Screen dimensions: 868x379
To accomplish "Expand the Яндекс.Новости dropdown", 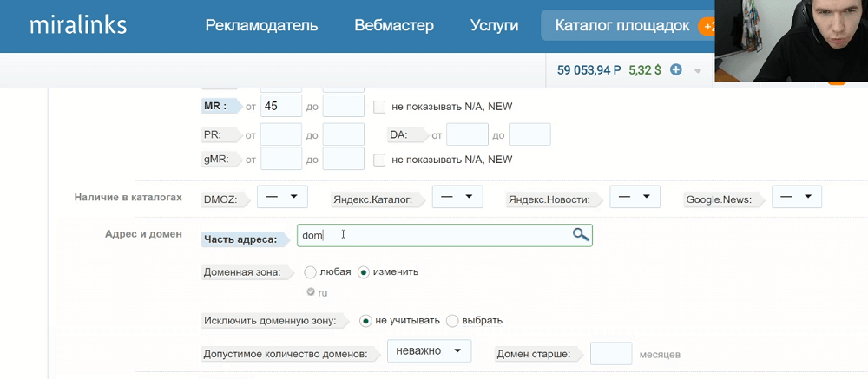I will point(635,197).
